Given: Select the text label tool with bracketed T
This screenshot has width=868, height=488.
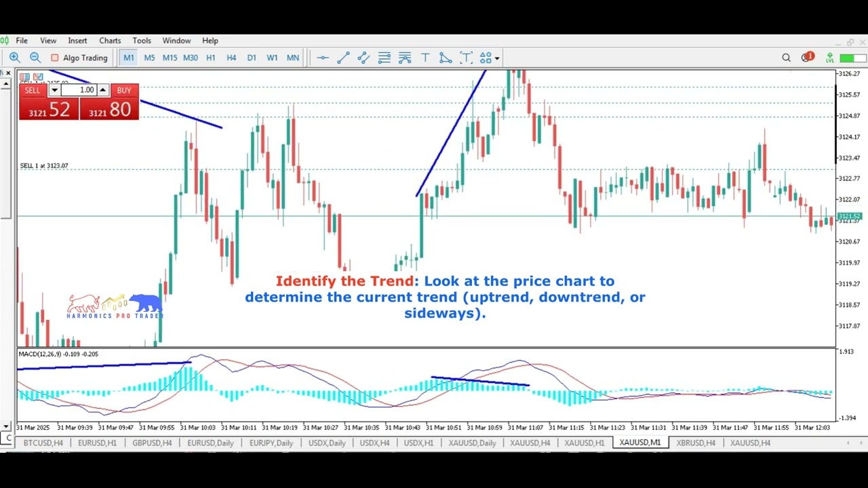Looking at the screenshot, I should click(466, 58).
